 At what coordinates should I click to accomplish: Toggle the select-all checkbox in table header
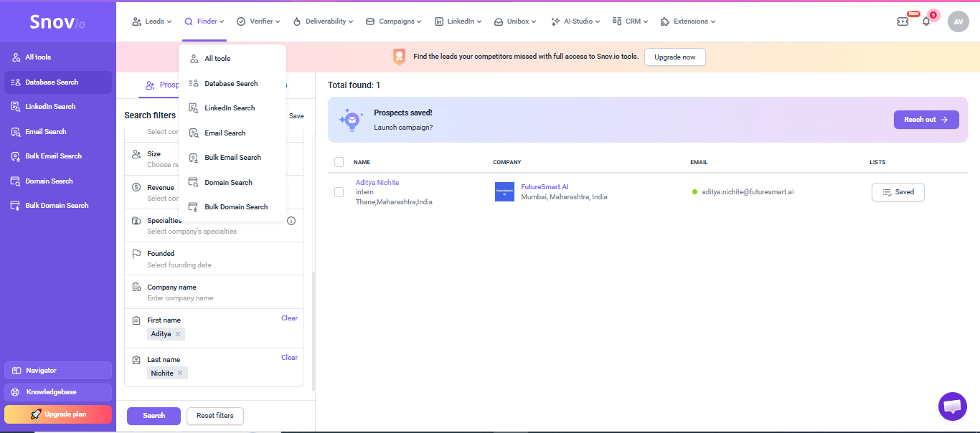339,162
